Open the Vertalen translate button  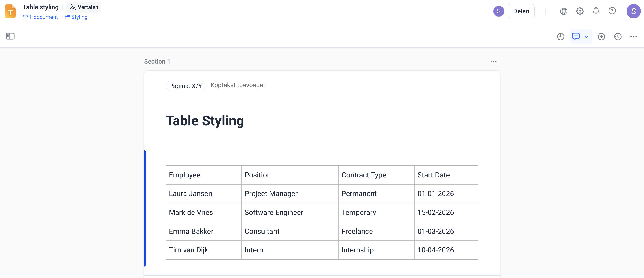tap(84, 7)
